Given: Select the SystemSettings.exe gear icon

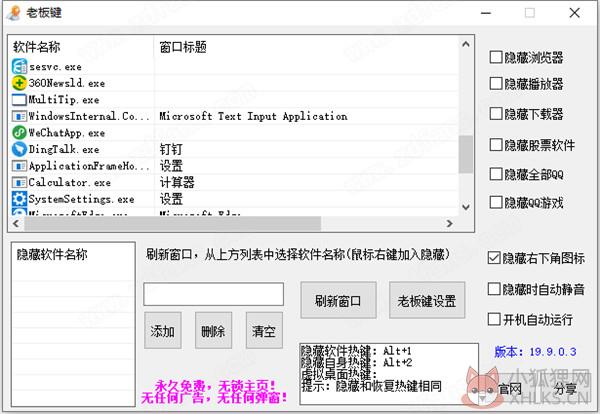Looking at the screenshot, I should (19, 199).
